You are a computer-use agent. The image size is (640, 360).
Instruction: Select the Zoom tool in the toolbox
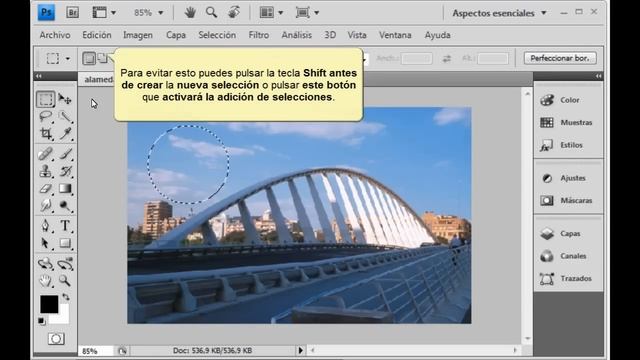[65, 281]
